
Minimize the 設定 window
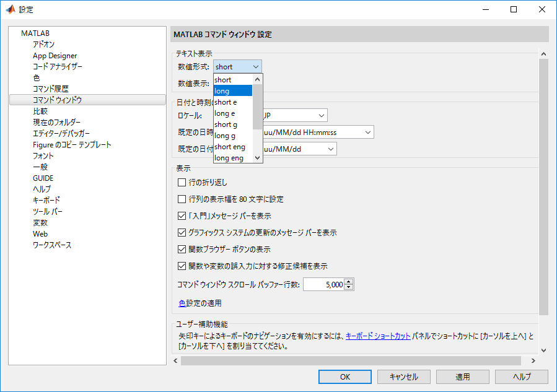tap(486, 9)
